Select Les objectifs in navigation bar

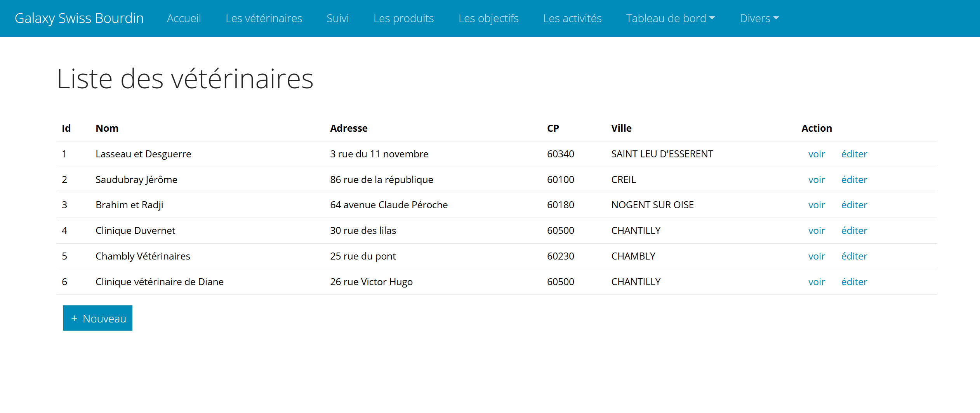[x=488, y=18]
